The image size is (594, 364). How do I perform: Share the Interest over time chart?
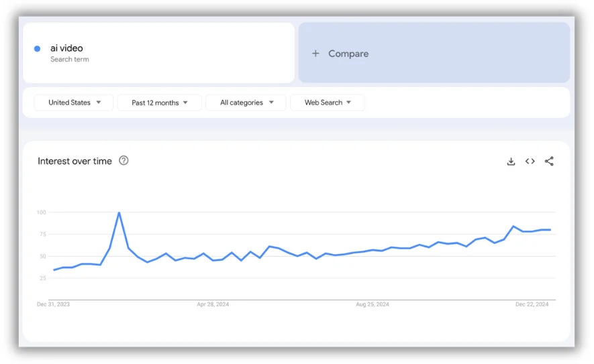point(549,162)
